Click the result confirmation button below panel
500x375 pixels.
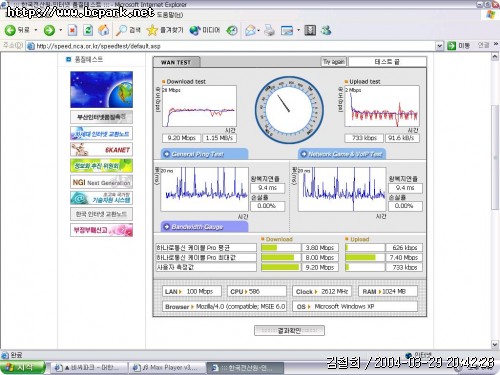(289, 330)
